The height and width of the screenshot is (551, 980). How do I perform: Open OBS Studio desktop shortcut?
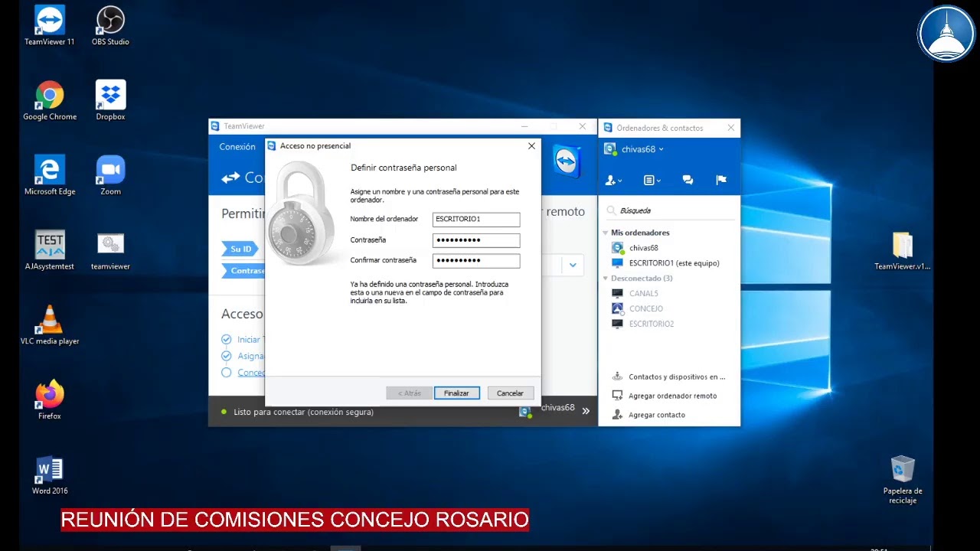point(110,25)
